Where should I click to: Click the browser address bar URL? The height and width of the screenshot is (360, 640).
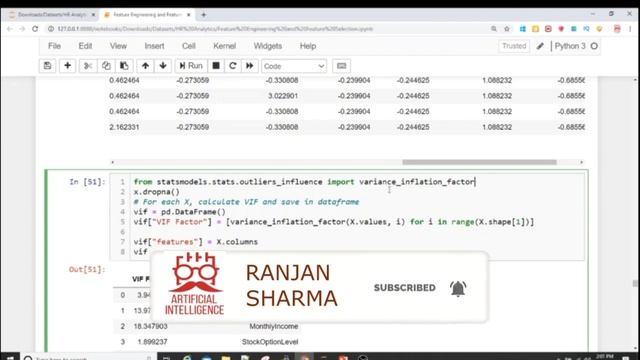tap(215, 29)
